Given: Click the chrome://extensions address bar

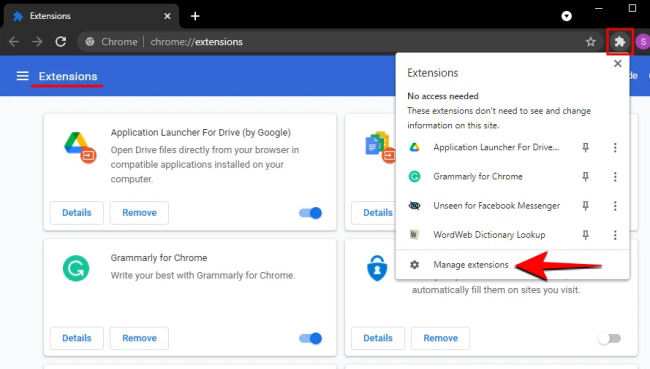Looking at the screenshot, I should (332, 41).
